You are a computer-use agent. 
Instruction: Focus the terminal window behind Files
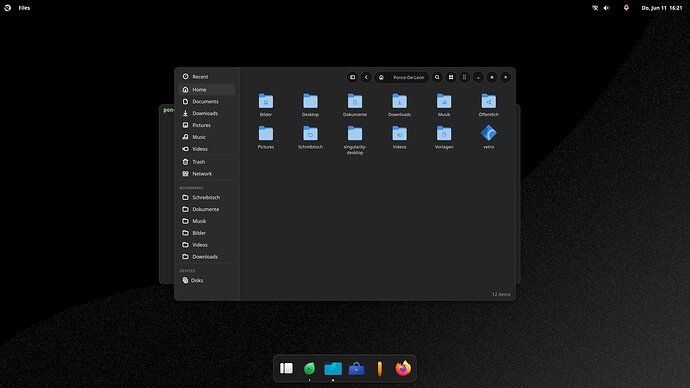(166, 194)
